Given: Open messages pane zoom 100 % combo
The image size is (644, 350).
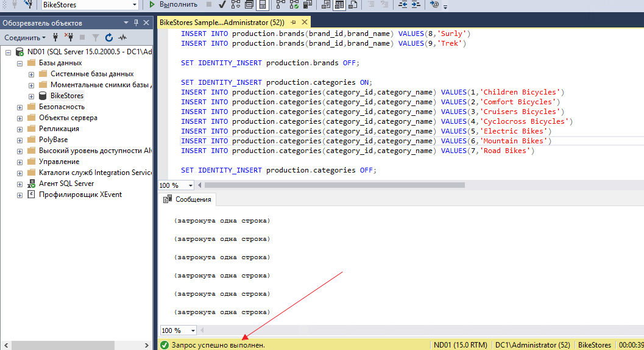Looking at the screenshot, I should pyautogui.click(x=179, y=330).
